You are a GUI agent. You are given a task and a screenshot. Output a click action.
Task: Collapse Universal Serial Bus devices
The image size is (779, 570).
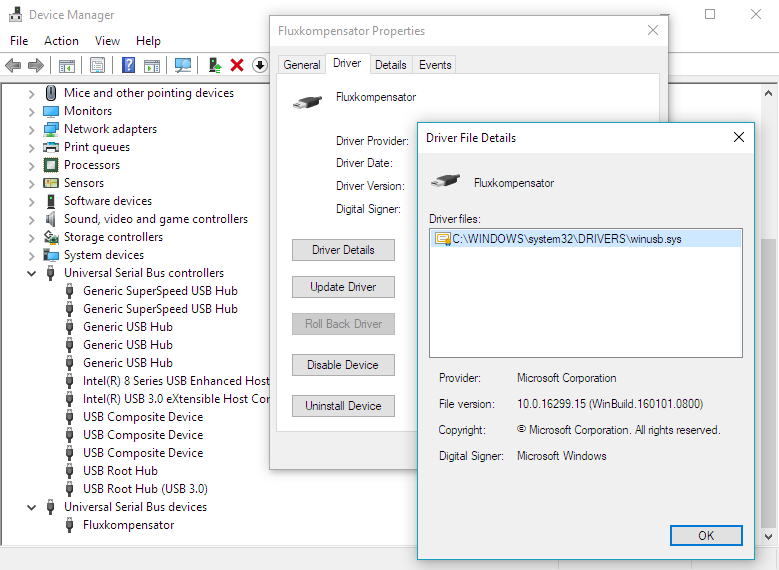[31, 507]
